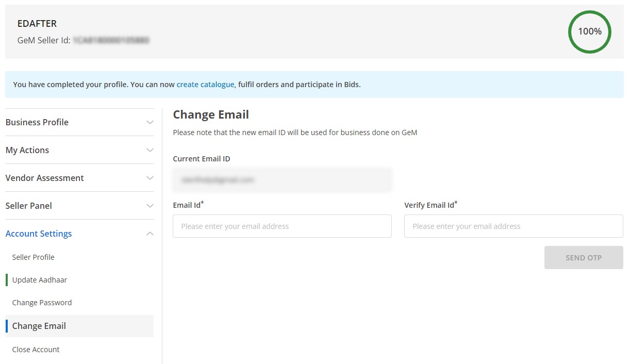Click the create catalogue link
The width and height of the screenshot is (630, 364).
[205, 84]
